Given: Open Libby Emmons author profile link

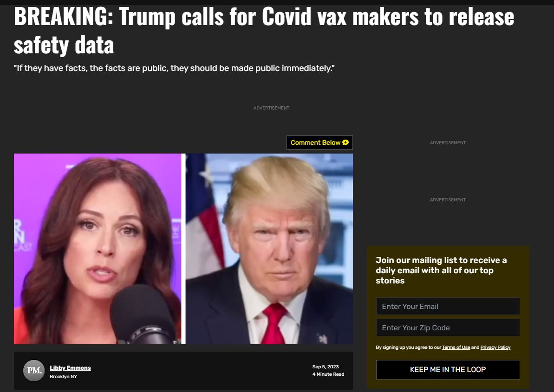Looking at the screenshot, I should pyautogui.click(x=70, y=368).
